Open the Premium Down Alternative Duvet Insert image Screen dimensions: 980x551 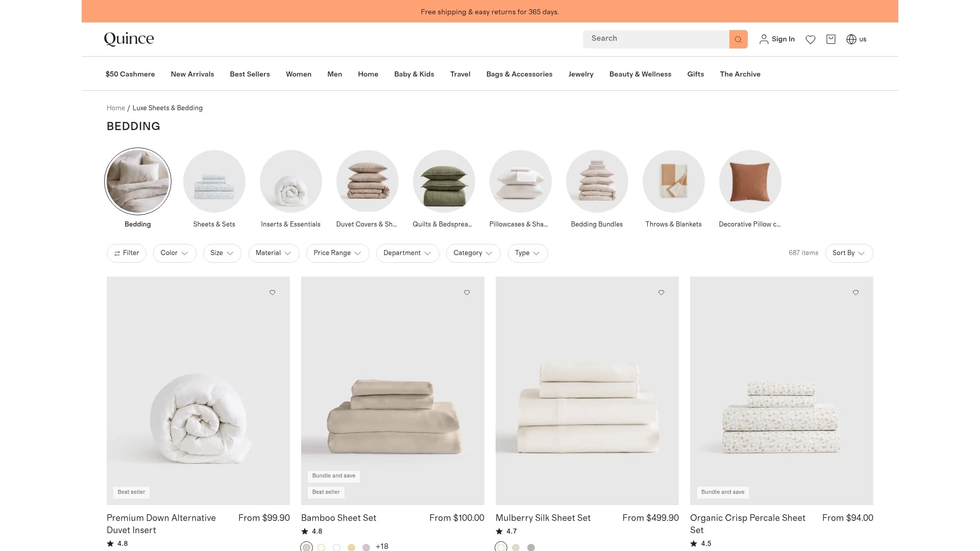click(x=198, y=391)
